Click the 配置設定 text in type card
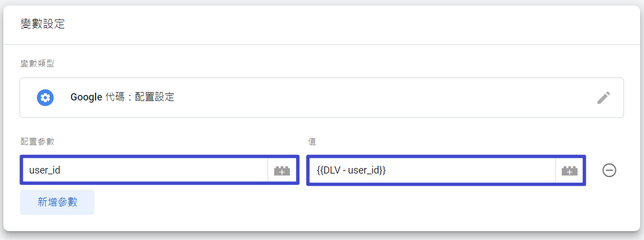 (158, 98)
